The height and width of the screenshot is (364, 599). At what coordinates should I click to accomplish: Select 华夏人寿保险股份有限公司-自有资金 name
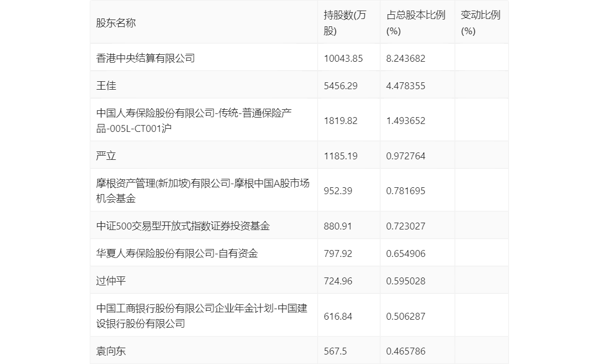pyautogui.click(x=177, y=253)
